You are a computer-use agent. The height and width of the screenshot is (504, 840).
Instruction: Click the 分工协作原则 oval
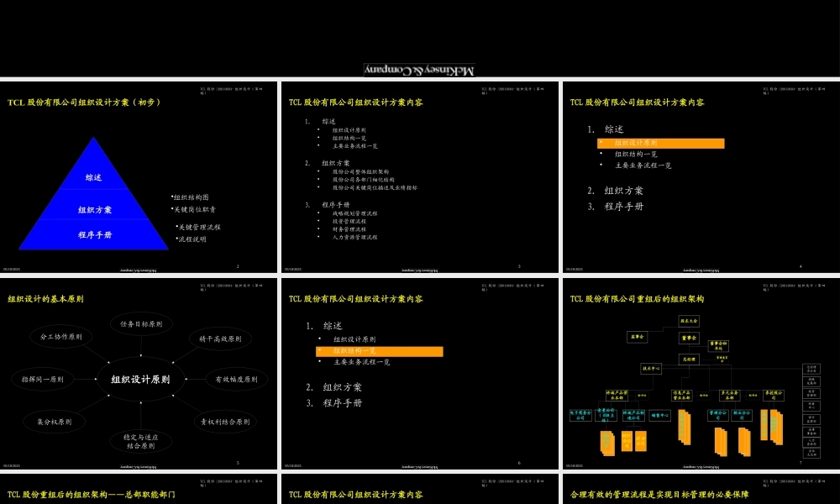pos(61,337)
